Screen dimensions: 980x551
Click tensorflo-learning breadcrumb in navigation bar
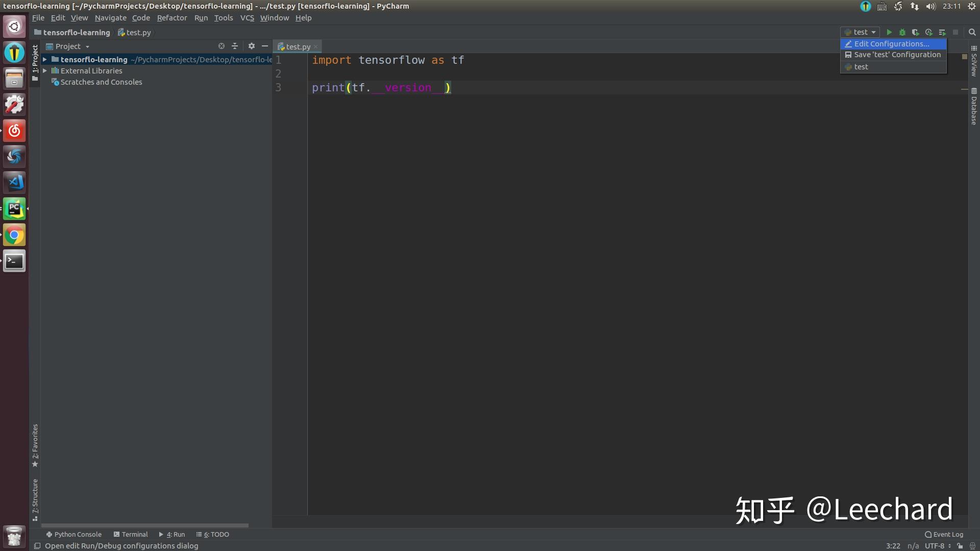pyautogui.click(x=72, y=32)
